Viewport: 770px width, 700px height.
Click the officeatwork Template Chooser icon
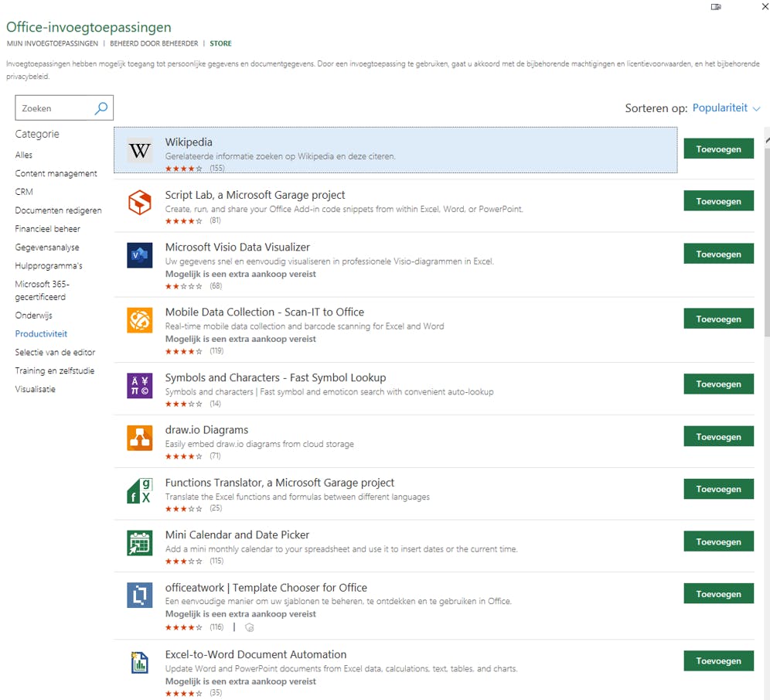coord(139,596)
